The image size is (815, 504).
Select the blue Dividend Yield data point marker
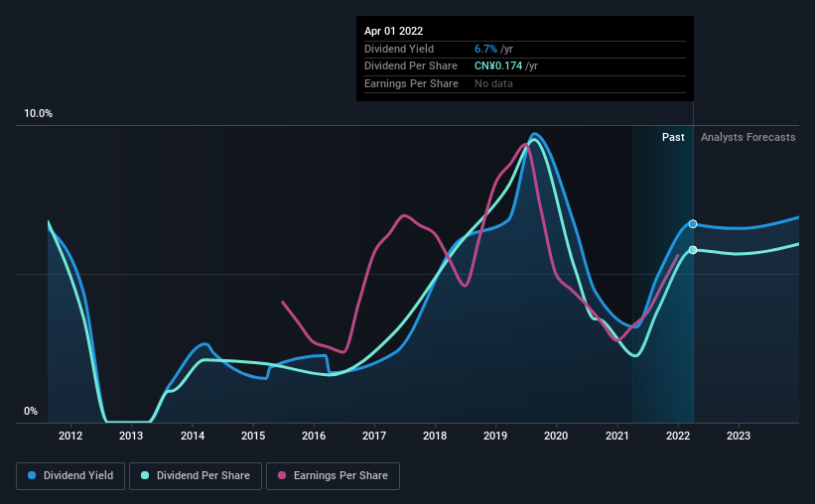click(693, 224)
